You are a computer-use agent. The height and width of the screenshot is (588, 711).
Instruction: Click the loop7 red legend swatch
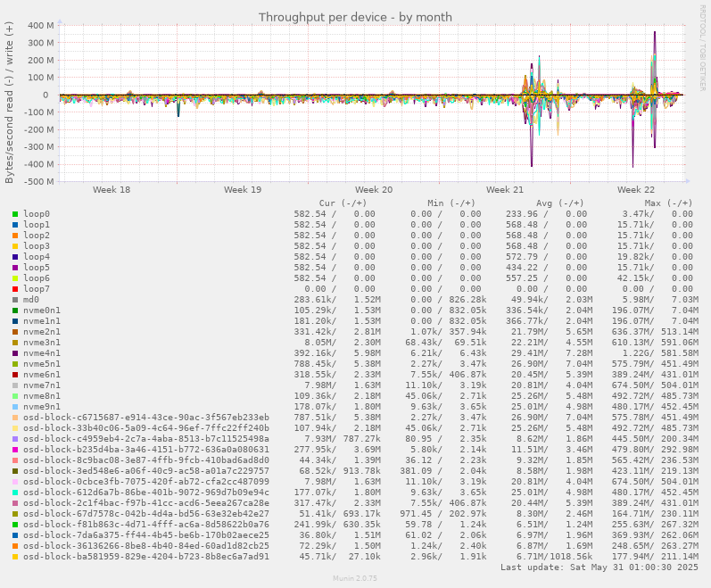pos(15,289)
